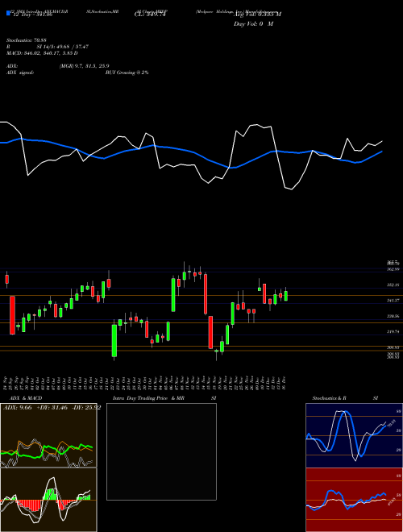Click the "ADX signal:" label

point(20,73)
